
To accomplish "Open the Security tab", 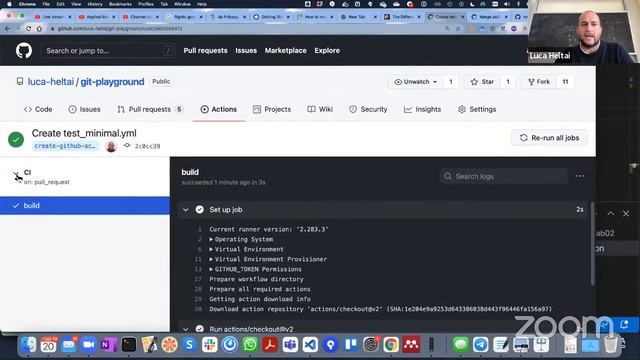I will [368, 109].
